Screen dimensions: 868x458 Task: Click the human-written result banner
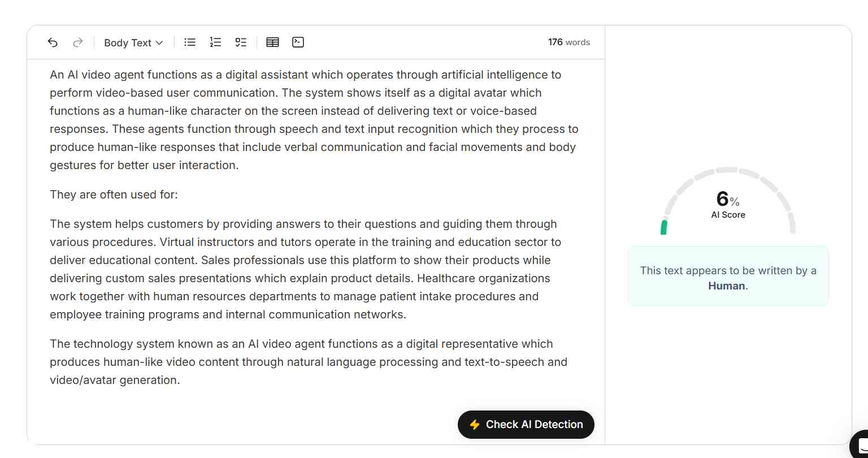point(728,276)
